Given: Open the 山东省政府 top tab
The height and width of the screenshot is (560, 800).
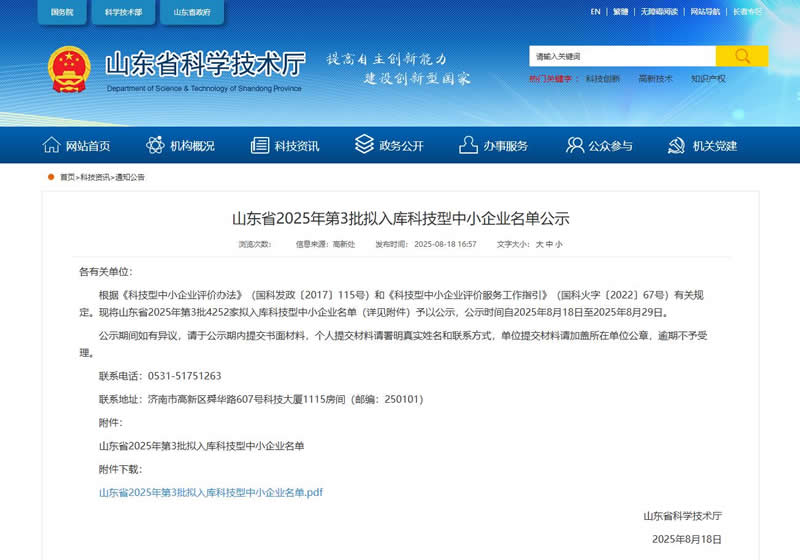Looking at the screenshot, I should [x=192, y=12].
